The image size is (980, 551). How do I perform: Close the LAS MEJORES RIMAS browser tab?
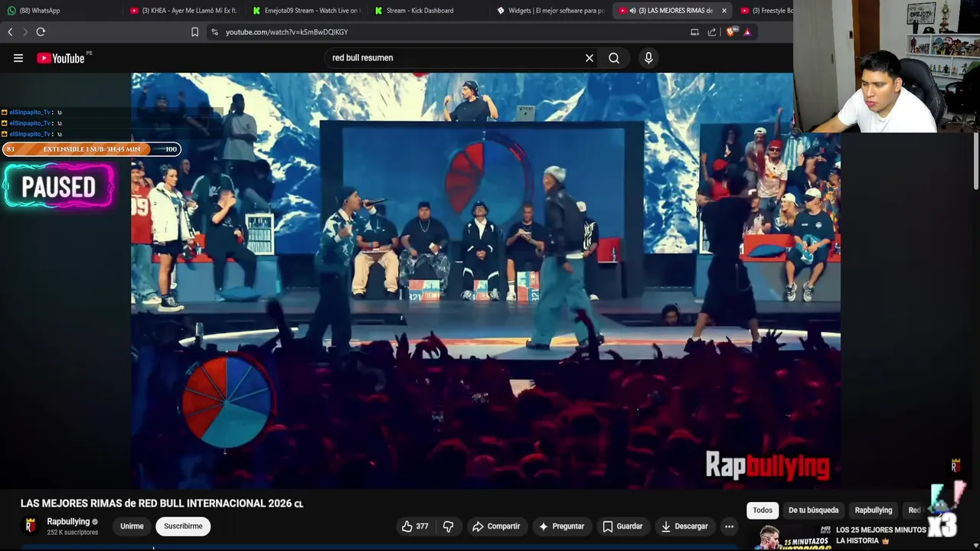724,11
